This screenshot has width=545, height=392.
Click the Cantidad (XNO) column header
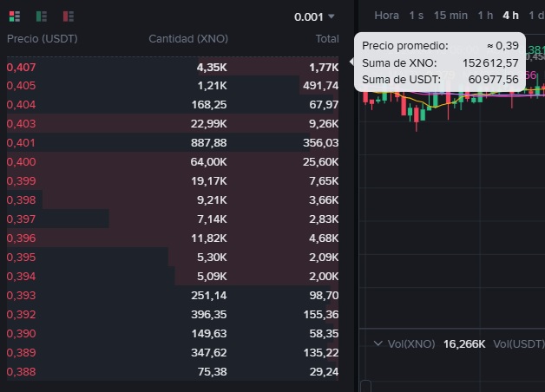coord(188,38)
